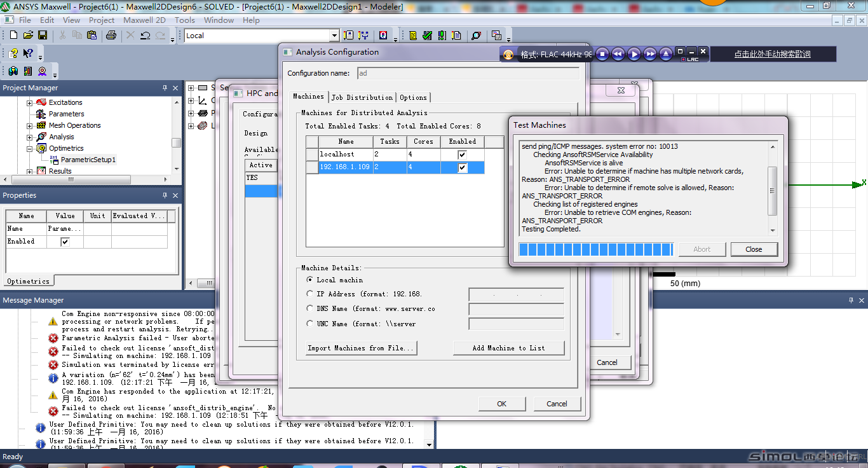
Task: Expand the Results tree node
Action: point(29,171)
